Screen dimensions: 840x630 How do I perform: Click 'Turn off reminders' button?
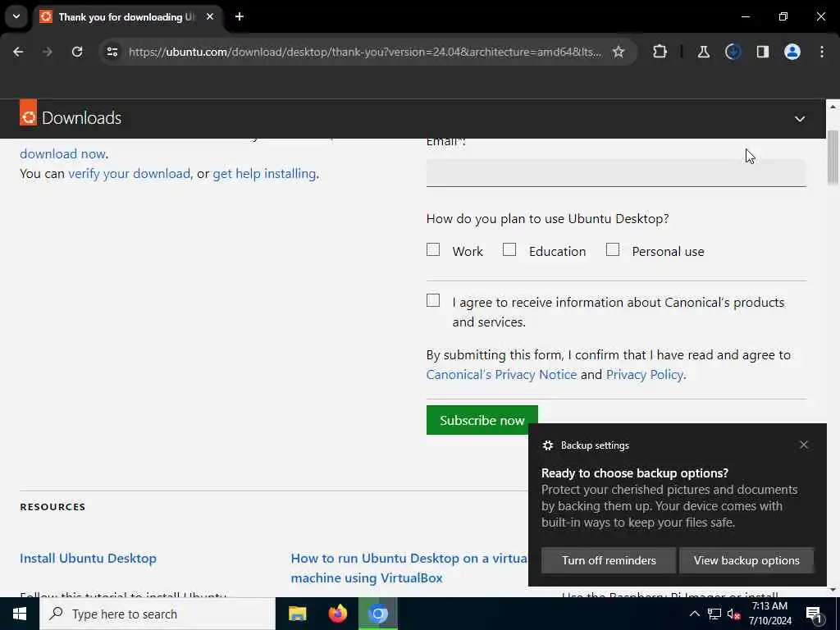point(609,560)
